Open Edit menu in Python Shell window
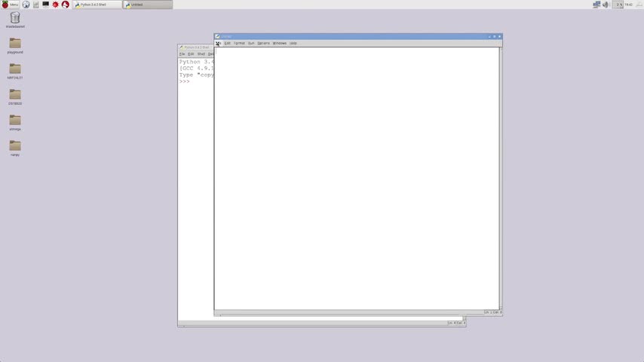Image resolution: width=644 pixels, height=362 pixels. point(191,54)
